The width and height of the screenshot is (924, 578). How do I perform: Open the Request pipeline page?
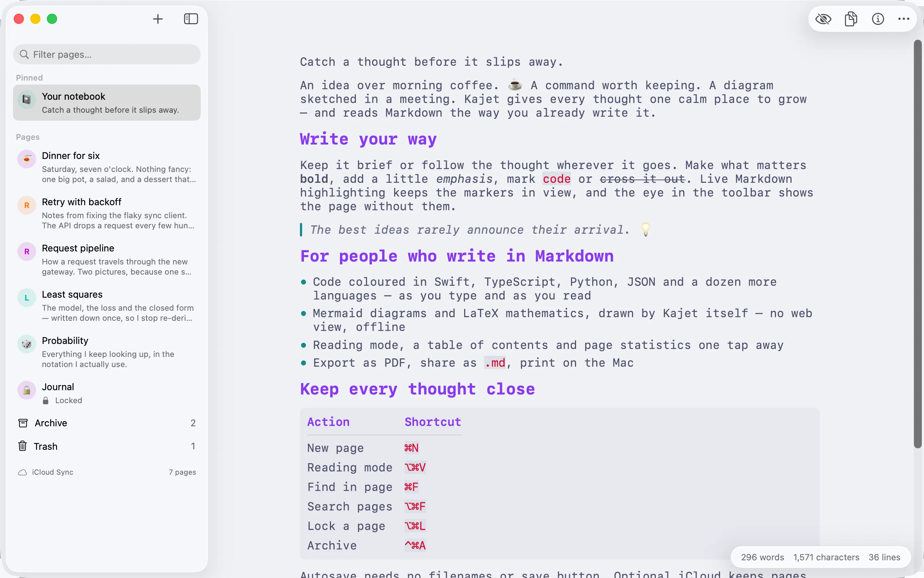click(107, 260)
